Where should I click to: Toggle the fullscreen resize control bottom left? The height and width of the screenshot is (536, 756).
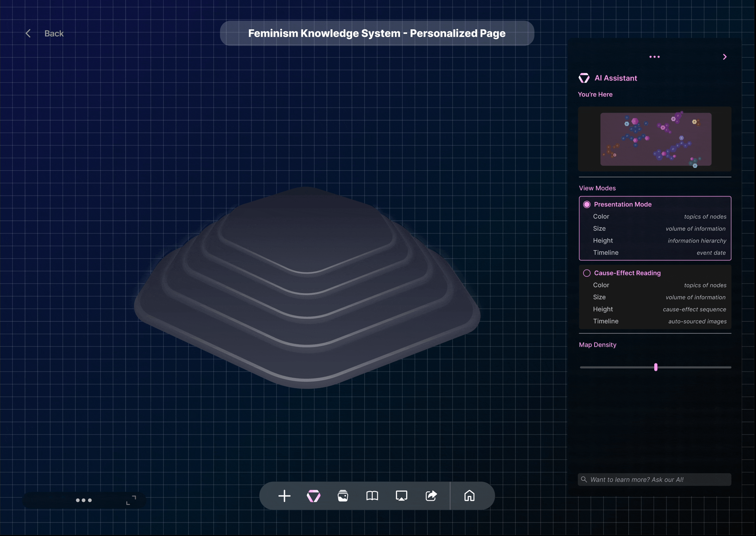click(x=131, y=500)
